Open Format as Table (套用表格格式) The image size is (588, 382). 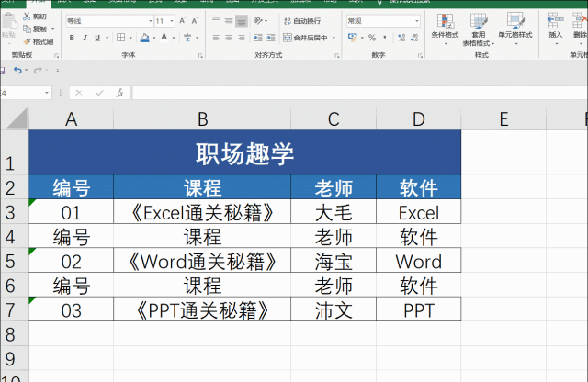click(x=479, y=29)
